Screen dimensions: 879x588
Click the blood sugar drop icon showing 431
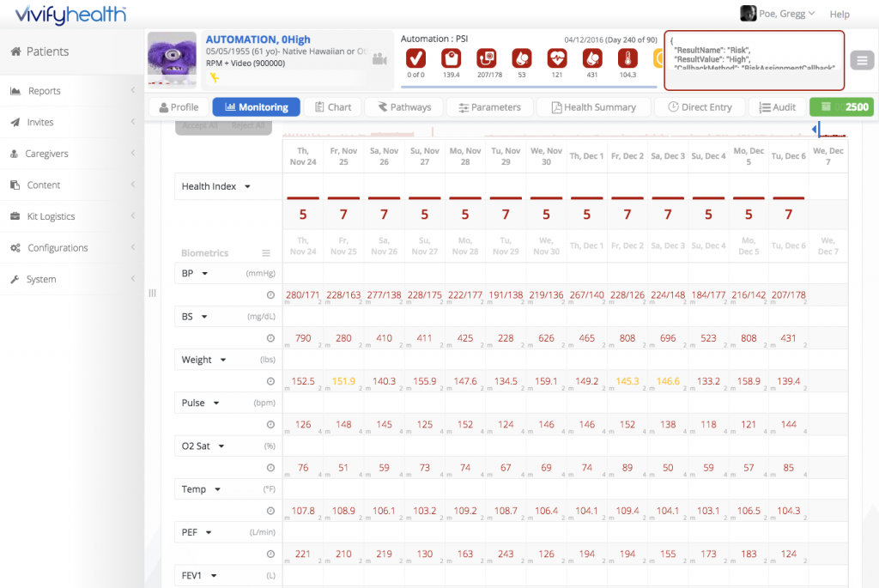coord(592,58)
